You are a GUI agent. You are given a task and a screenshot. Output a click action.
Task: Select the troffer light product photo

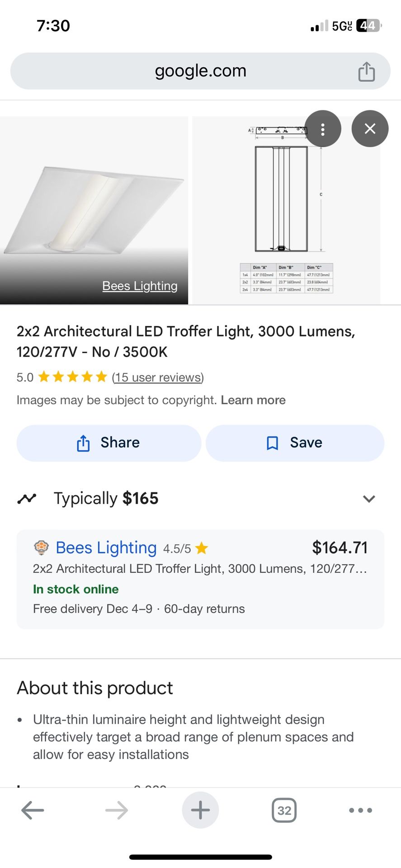[x=94, y=210]
